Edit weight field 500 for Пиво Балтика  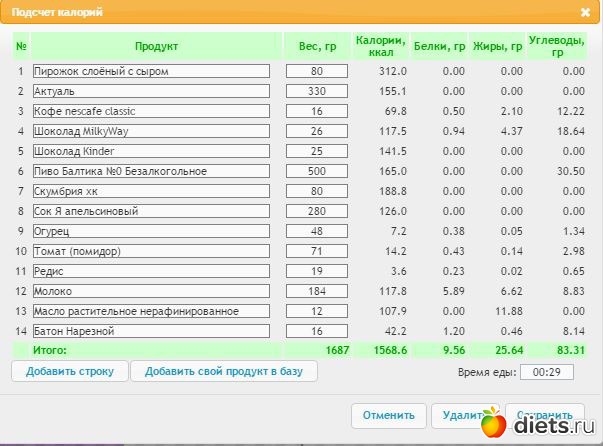(x=317, y=171)
